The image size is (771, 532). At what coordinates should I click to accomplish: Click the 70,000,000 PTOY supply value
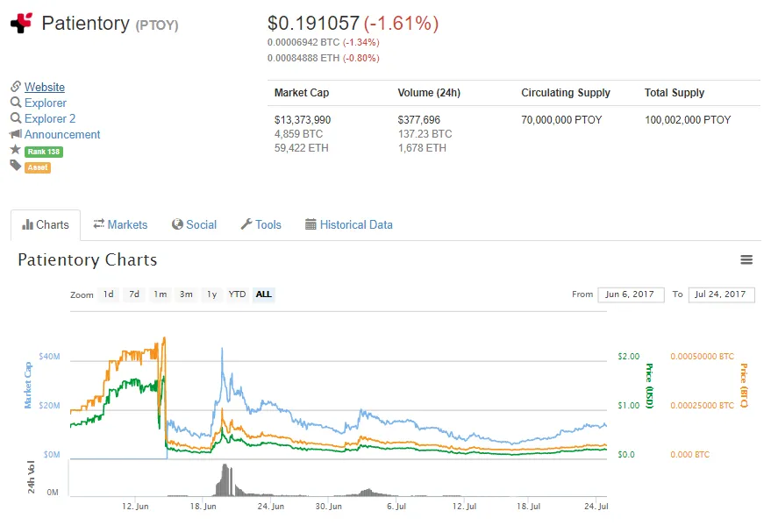[561, 120]
